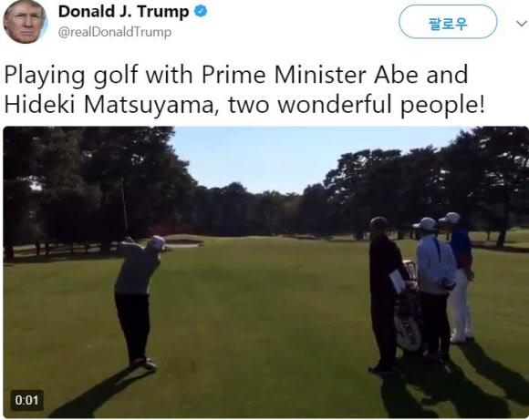This screenshot has width=529, height=420.
Task: Click the blue verified checkmark badge
Action: [201, 12]
